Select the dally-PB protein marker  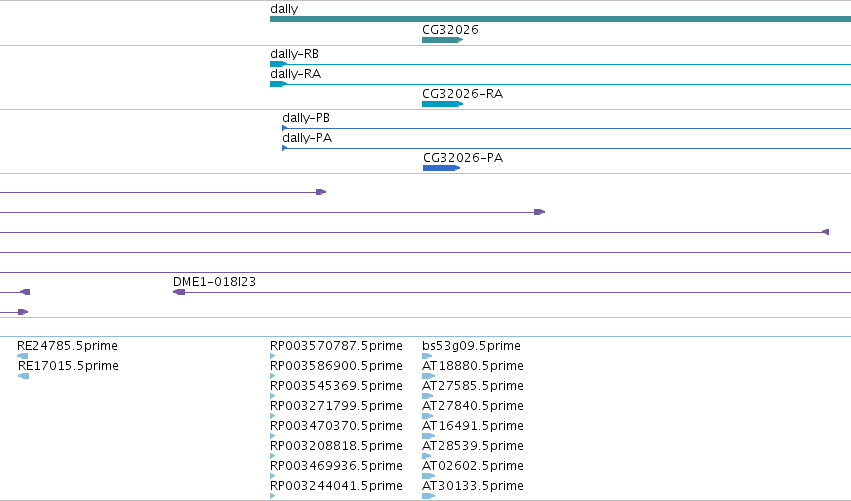tap(284, 128)
